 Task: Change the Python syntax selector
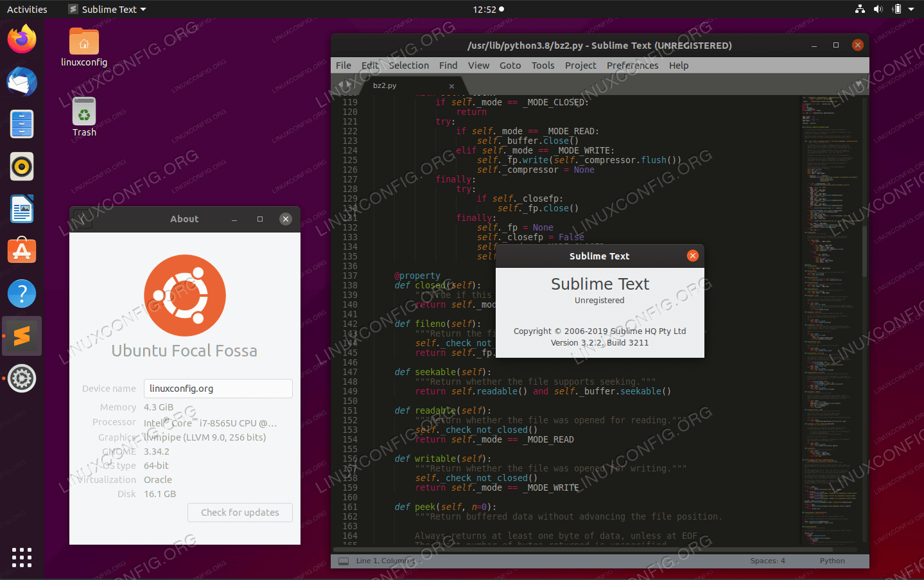pos(832,561)
